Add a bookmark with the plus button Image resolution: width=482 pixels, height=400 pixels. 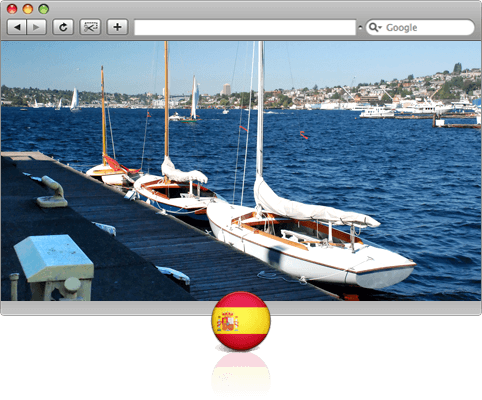pos(117,27)
